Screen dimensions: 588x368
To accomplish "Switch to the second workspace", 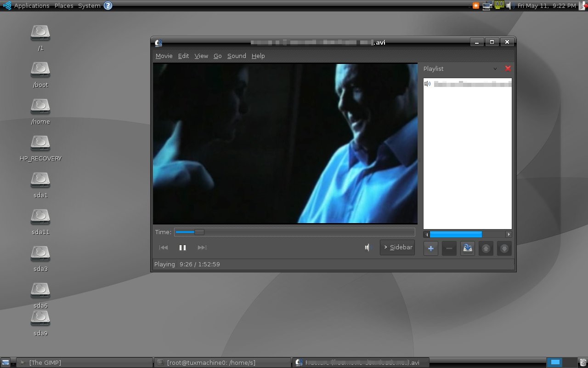I will (570, 362).
